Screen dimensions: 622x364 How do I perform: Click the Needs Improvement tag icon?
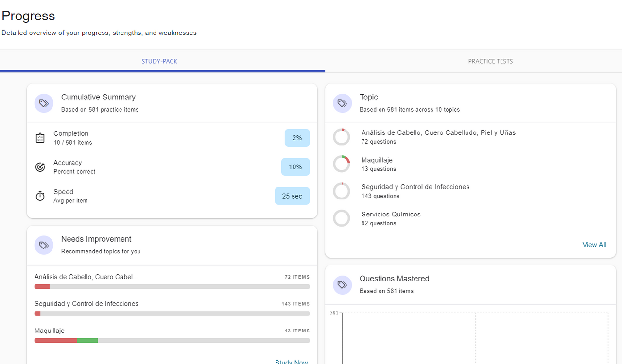(x=44, y=245)
